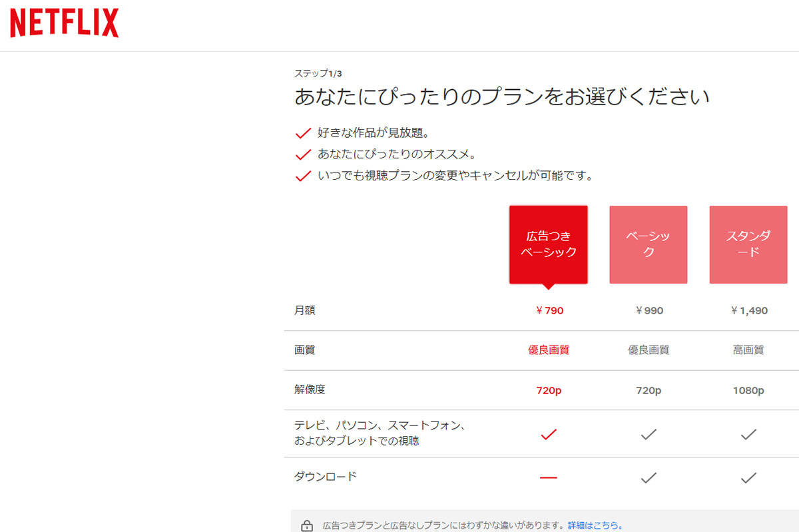Click the checkmark under スタンダード for device viewing
The width and height of the screenshot is (799, 532).
(x=748, y=434)
